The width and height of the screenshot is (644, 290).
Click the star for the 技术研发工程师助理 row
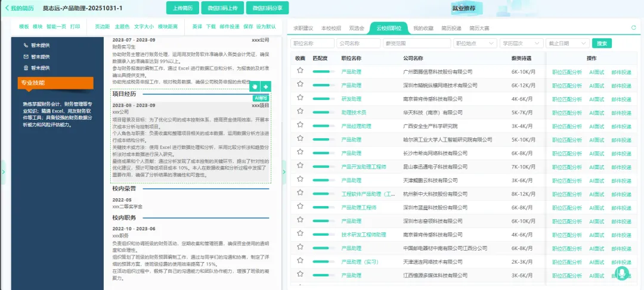(300, 234)
